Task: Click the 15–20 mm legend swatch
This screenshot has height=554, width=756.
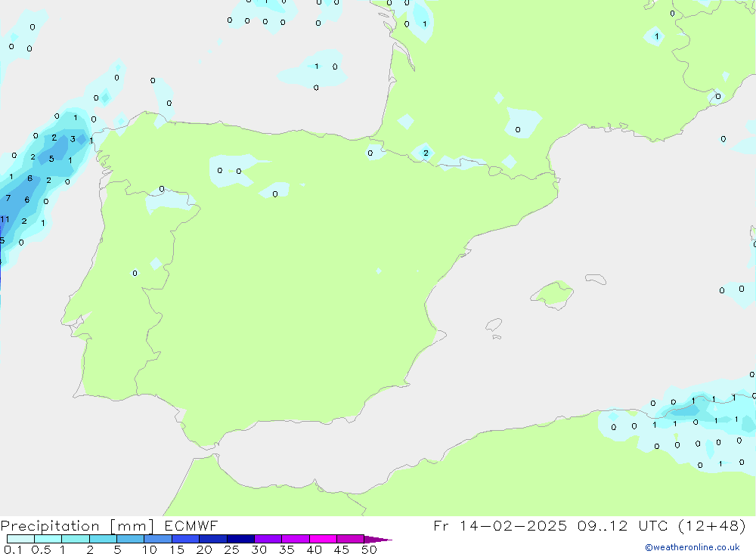Action: tap(186, 539)
